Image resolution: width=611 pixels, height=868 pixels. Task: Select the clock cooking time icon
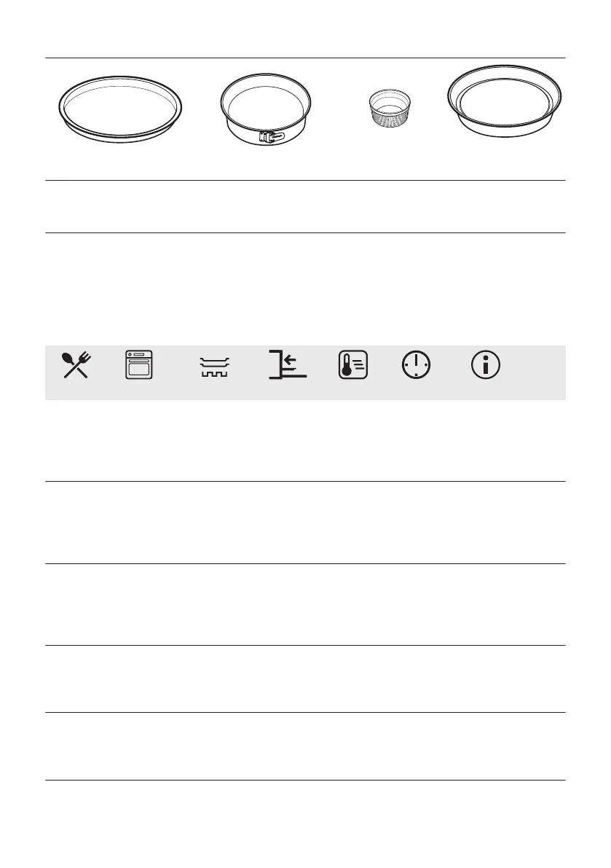[417, 365]
